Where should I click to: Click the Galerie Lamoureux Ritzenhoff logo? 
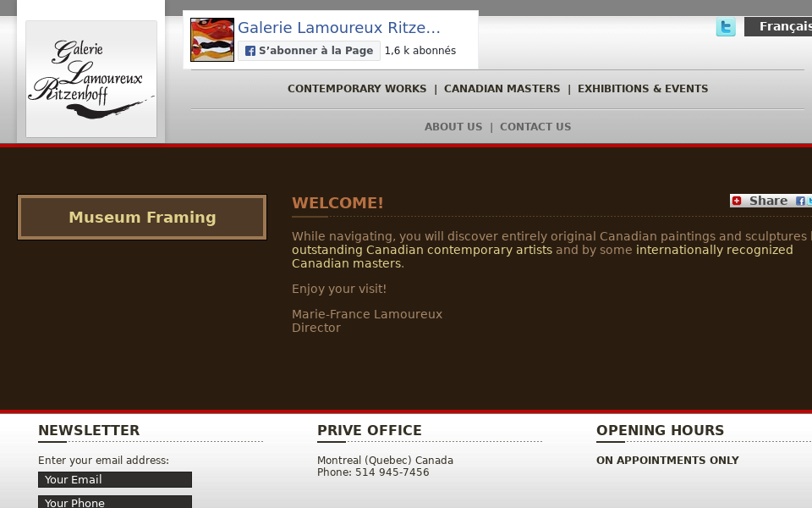click(x=91, y=79)
